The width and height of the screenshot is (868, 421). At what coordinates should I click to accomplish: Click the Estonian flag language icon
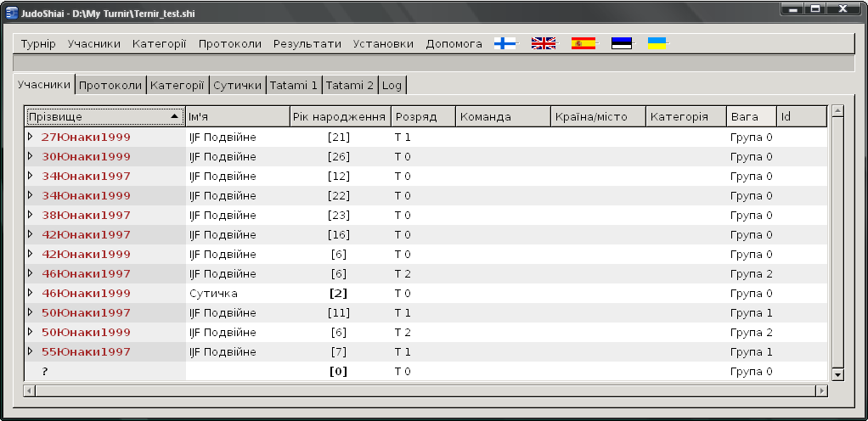622,43
